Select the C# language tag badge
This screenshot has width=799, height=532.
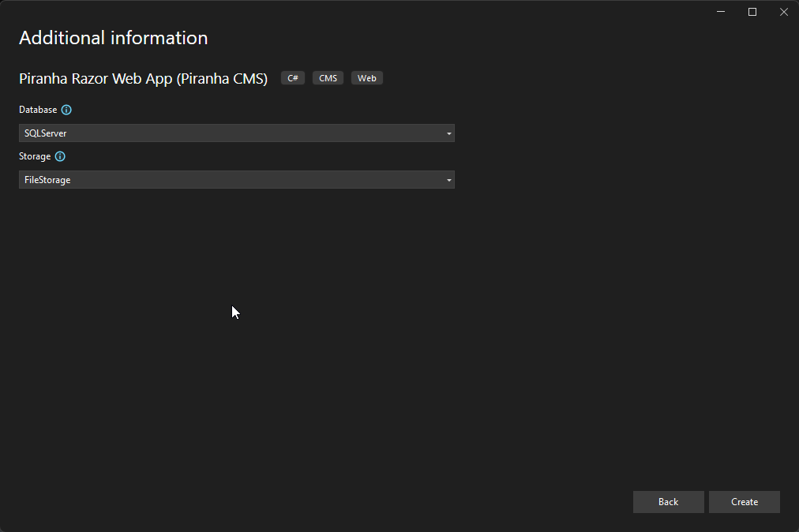(292, 77)
